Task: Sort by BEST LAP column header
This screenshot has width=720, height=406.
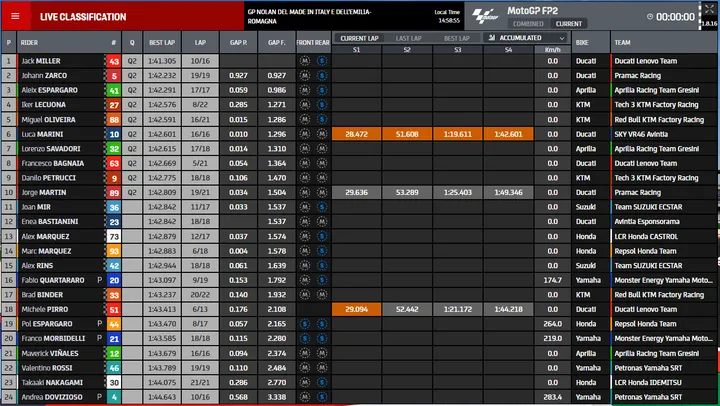Action: [x=162, y=42]
